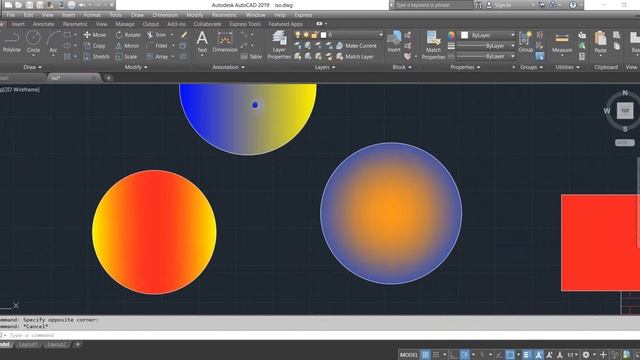Switch to the Output ribbon tab
Viewport: 640px width, 360px height.
[x=150, y=24]
